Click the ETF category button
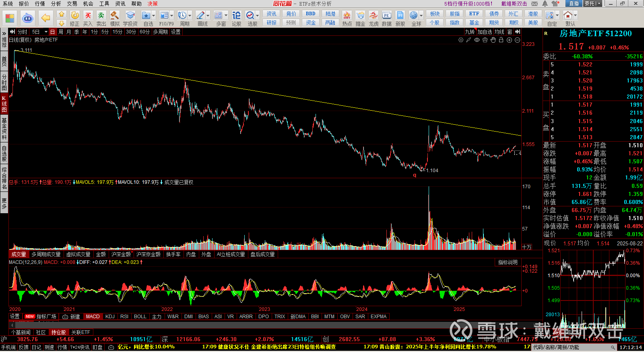The width and height of the screenshot is (644, 352). (x=474, y=14)
